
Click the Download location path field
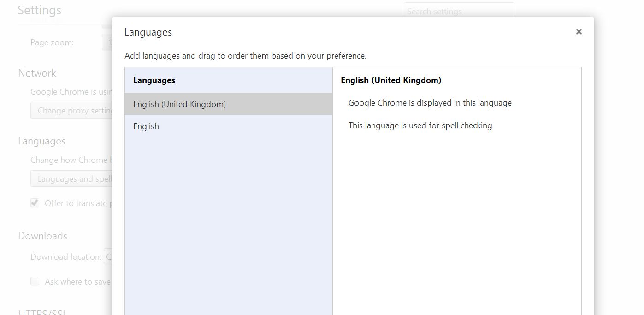(109, 257)
